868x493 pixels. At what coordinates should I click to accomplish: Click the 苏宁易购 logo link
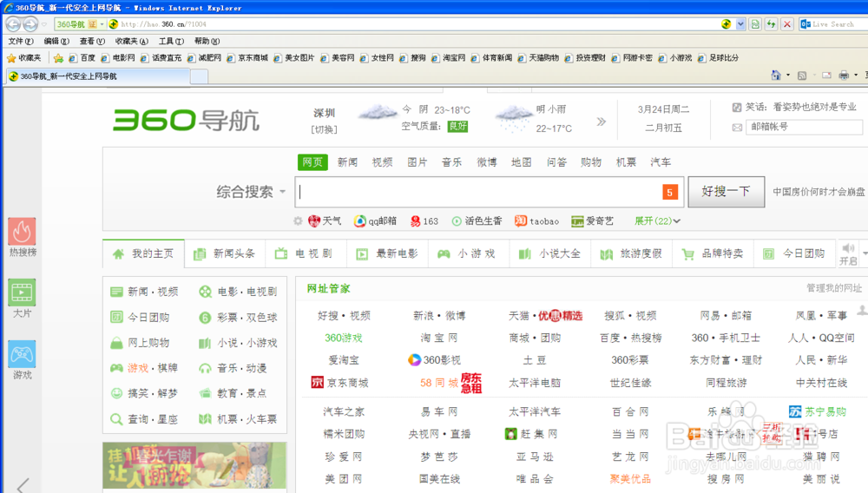coord(818,411)
